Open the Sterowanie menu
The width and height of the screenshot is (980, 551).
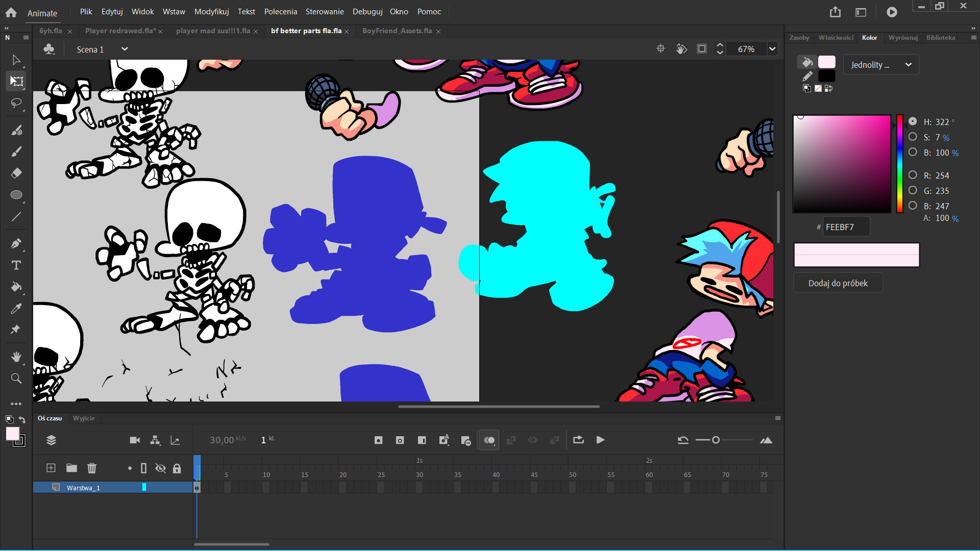(x=325, y=12)
